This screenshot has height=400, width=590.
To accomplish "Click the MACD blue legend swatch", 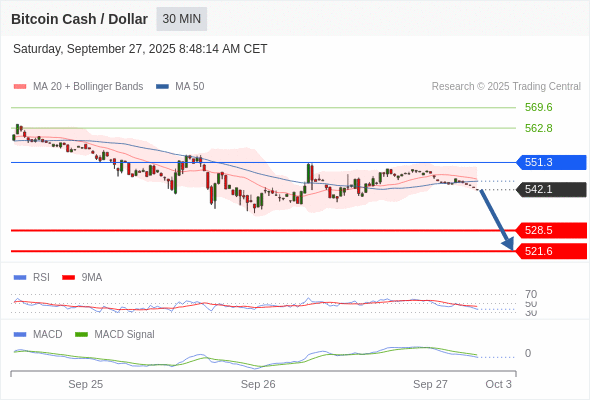I will pyautogui.click(x=20, y=335).
